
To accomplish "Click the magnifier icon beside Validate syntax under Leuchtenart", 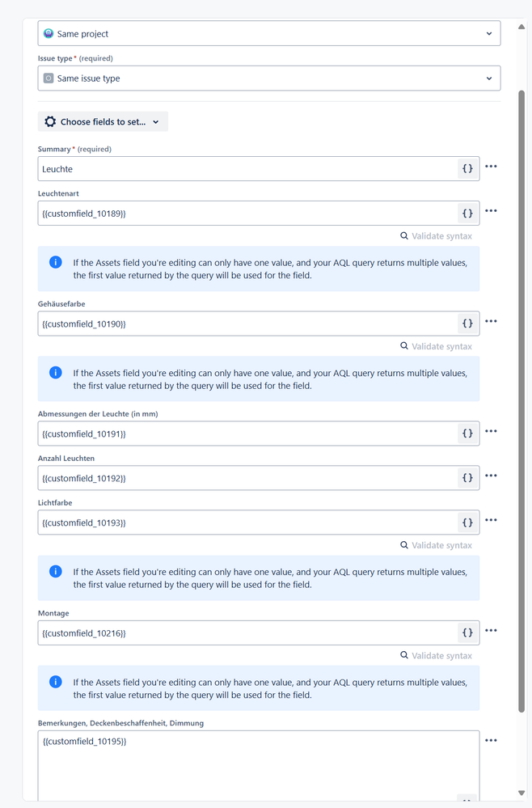I will (404, 235).
